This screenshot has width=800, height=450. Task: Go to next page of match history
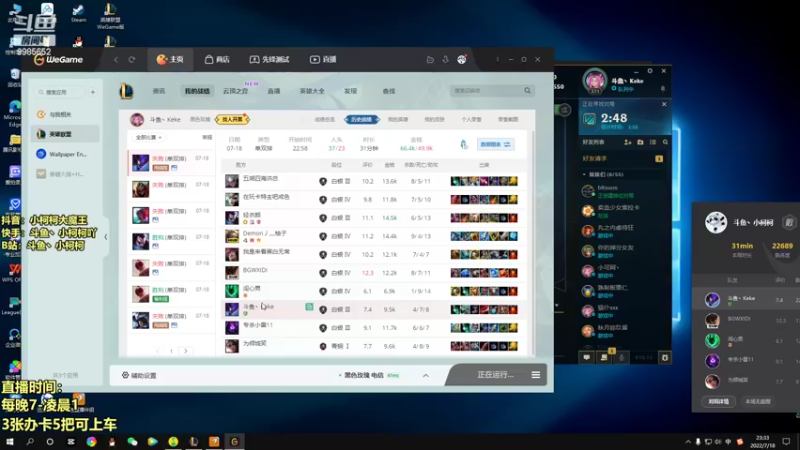pos(185,351)
